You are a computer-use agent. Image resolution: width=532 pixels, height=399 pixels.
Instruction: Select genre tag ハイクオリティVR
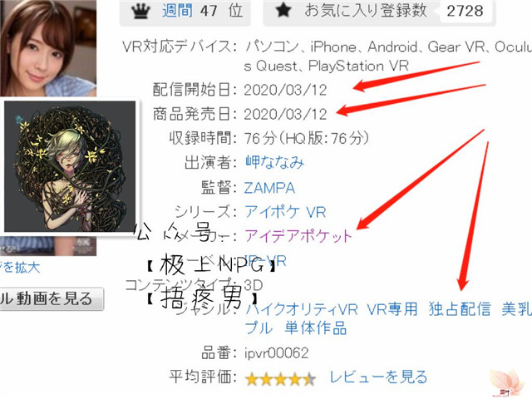click(x=301, y=309)
